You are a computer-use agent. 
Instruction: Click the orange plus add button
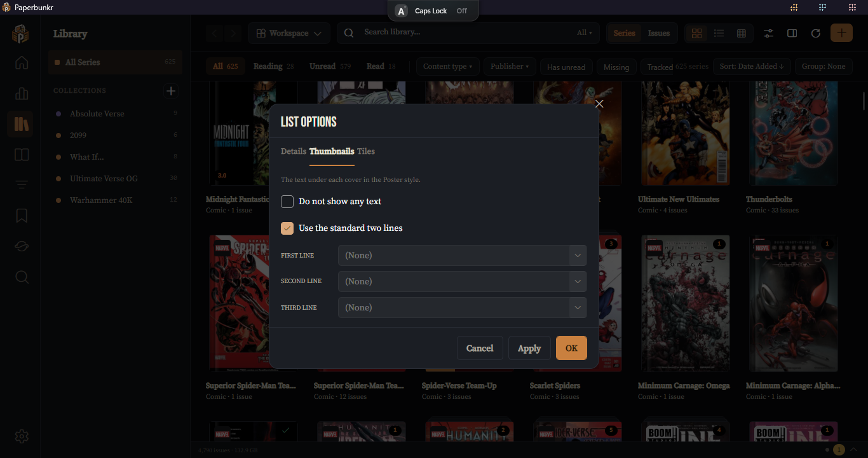click(841, 33)
